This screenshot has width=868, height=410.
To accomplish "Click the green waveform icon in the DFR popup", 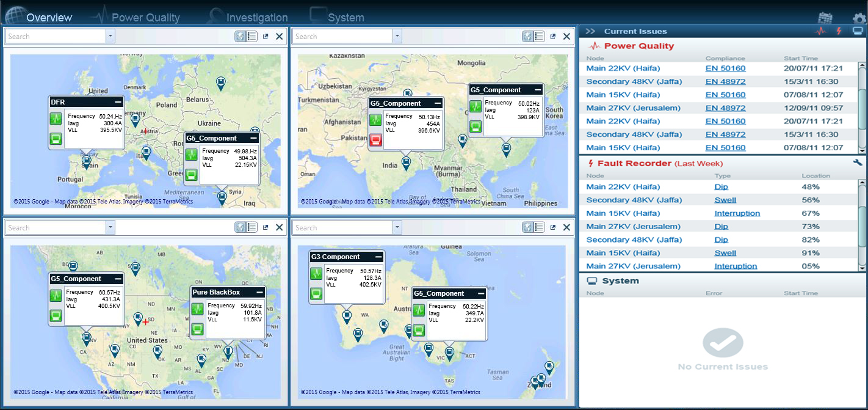I will [x=56, y=119].
